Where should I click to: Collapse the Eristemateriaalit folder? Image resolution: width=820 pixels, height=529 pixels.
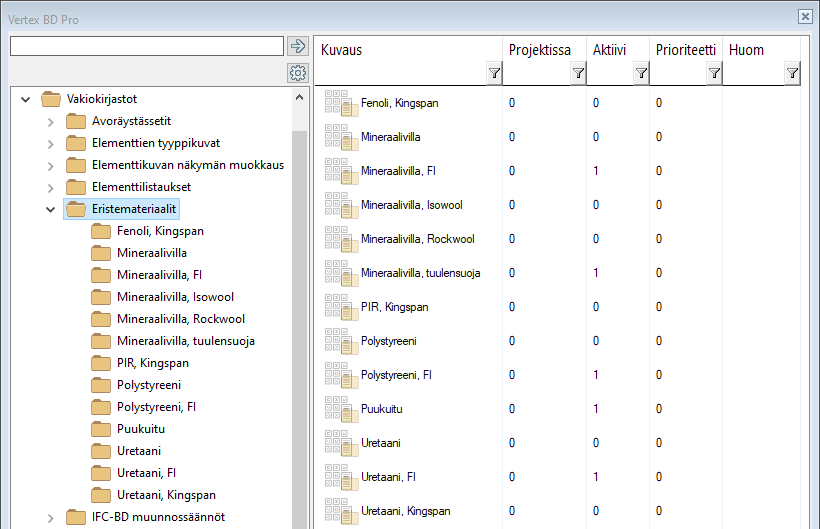tap(50, 209)
